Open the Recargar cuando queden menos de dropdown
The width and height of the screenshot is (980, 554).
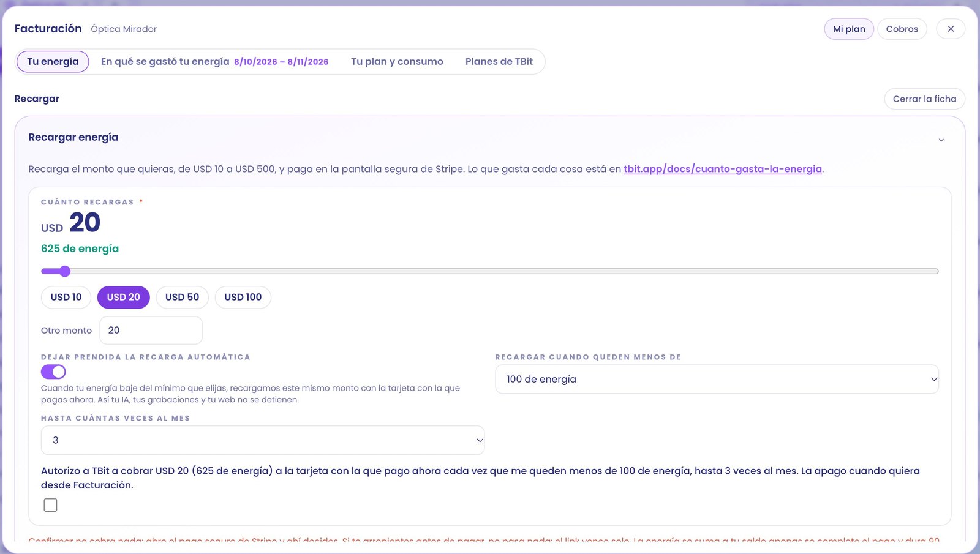pyautogui.click(x=717, y=379)
